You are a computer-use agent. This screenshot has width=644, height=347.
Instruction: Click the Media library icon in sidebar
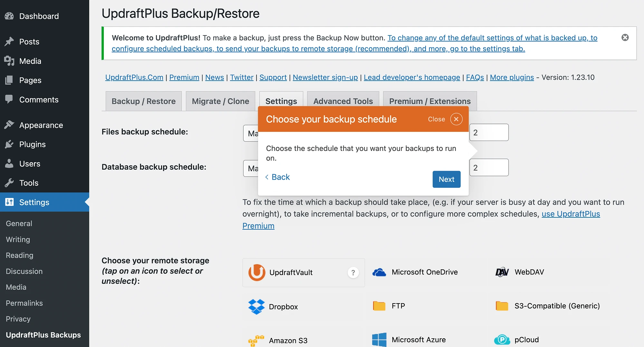pos(9,61)
